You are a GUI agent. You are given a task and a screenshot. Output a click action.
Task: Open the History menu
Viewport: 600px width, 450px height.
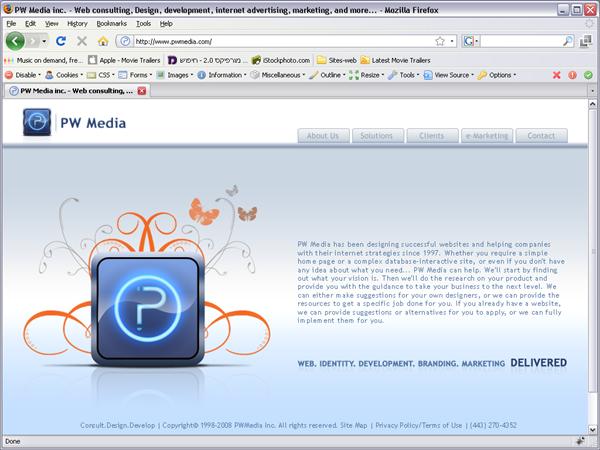pos(77,24)
